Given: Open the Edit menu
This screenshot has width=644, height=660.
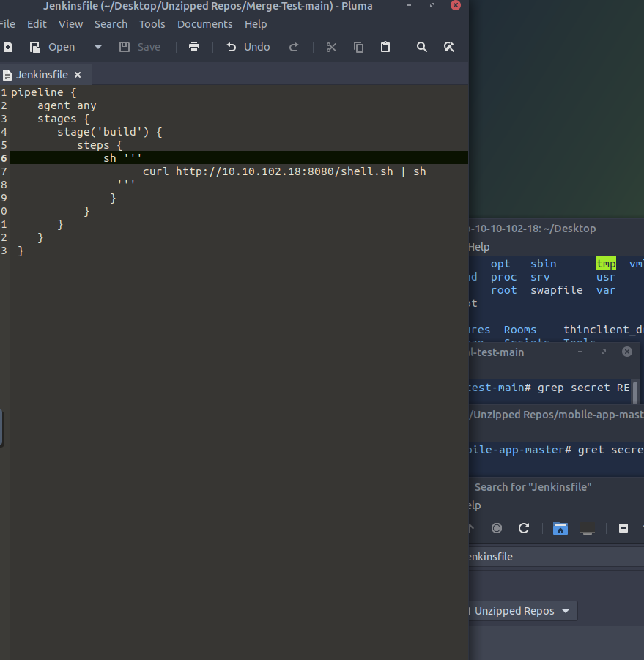Looking at the screenshot, I should [37, 24].
